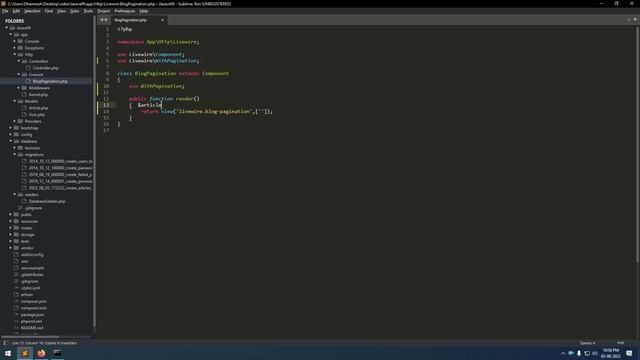This screenshot has height=360, width=640.
Task: Click the Sublime Text taskbar icon
Action: [x=24, y=353]
